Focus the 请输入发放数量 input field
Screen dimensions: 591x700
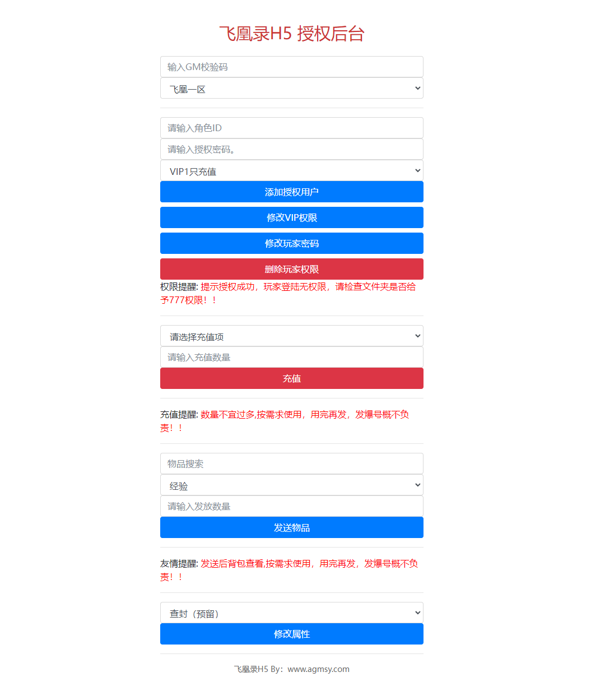pyautogui.click(x=291, y=506)
